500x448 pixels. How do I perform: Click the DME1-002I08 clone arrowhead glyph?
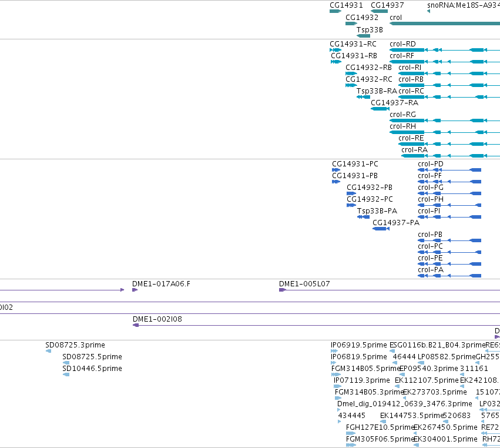(x=136, y=325)
